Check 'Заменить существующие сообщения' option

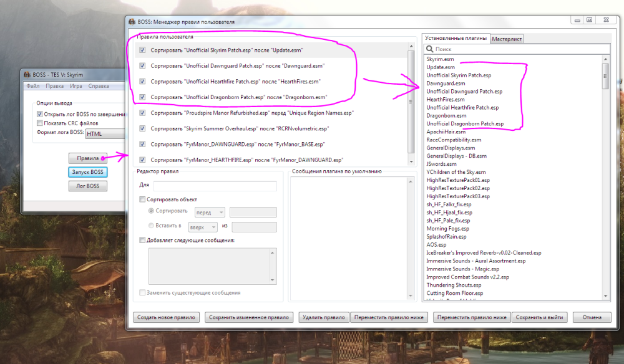pos(142,292)
